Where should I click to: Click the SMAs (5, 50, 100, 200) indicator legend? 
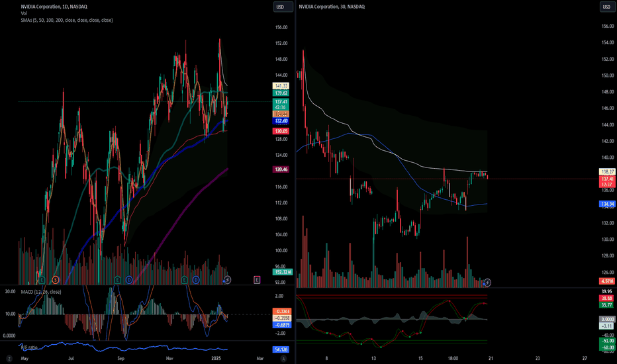click(67, 20)
